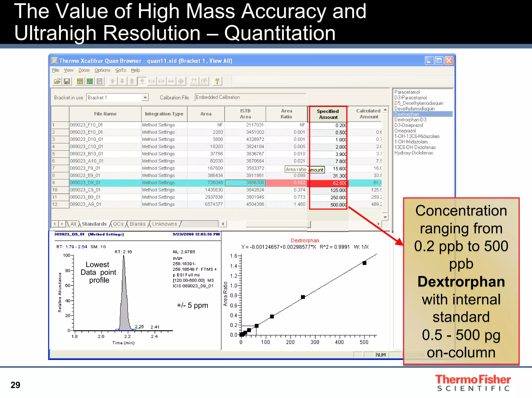Image resolution: width=532 pixels, height=398 pixels.
Task: Click the Save floppy disk icon
Action: click(x=67, y=81)
